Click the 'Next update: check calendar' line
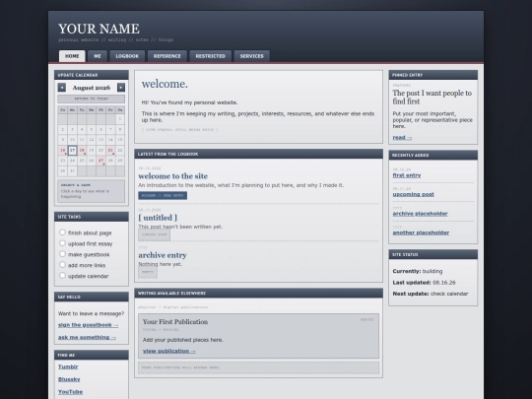Screen dimensions: 532x399 [x=431, y=294]
